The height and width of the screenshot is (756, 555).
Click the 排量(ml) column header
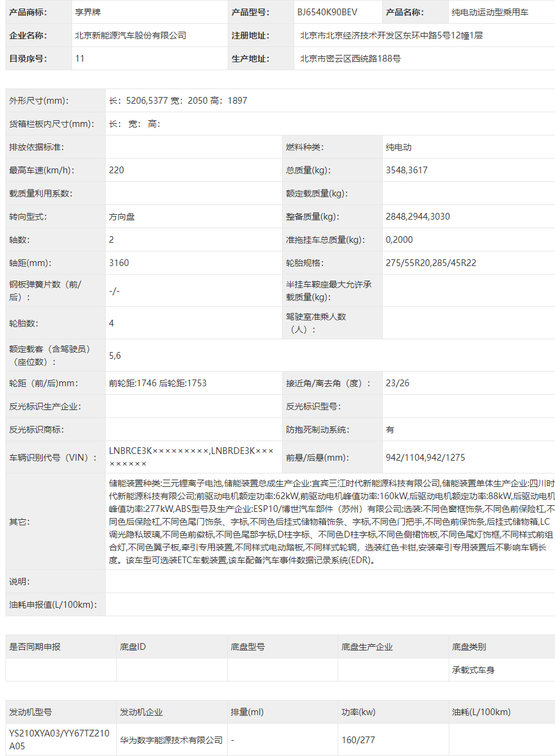pos(247,712)
